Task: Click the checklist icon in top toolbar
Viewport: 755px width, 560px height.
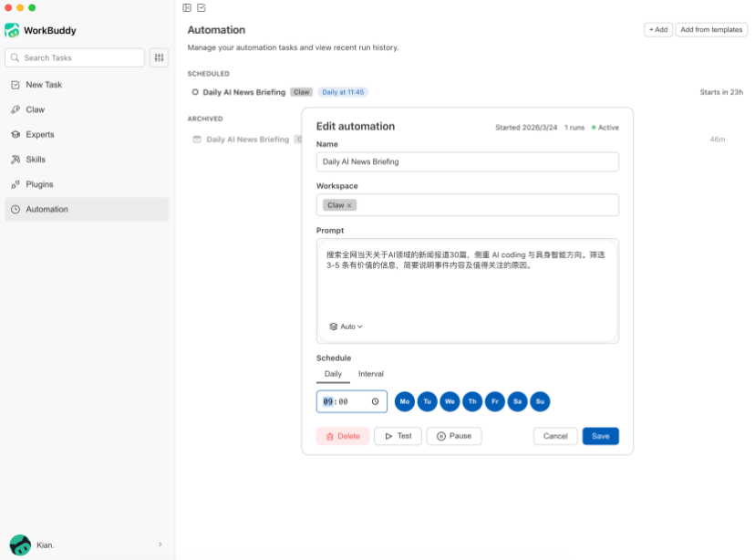Action: pyautogui.click(x=202, y=8)
